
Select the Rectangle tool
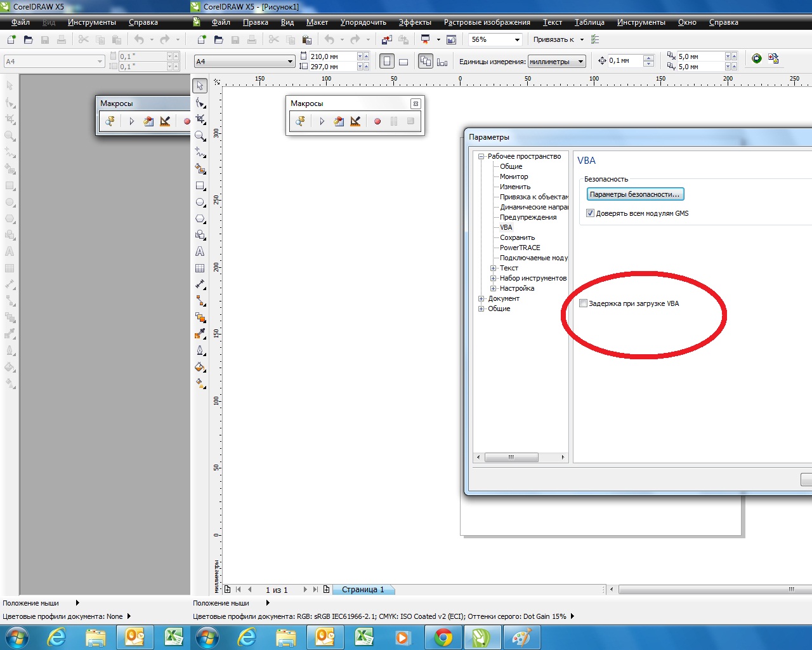[x=200, y=186]
